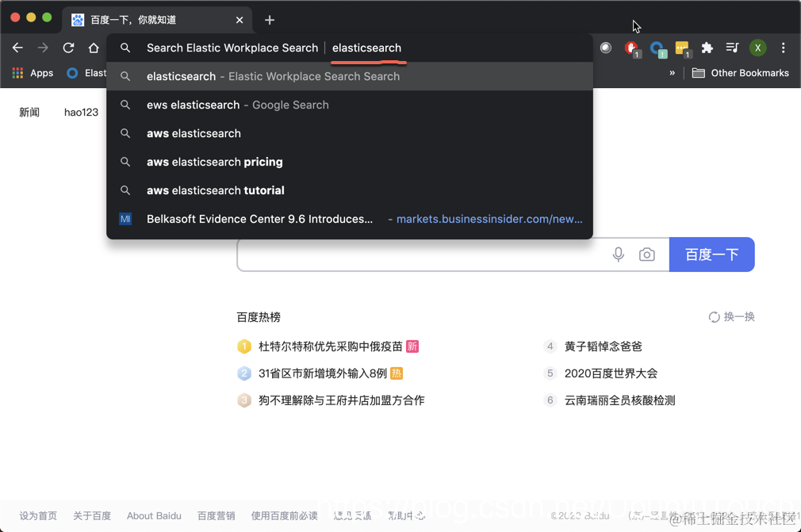Screen dimensions: 801x532
Task: Open hot topic 狗不理解除与王府井店加盟方合作
Action: click(341, 400)
